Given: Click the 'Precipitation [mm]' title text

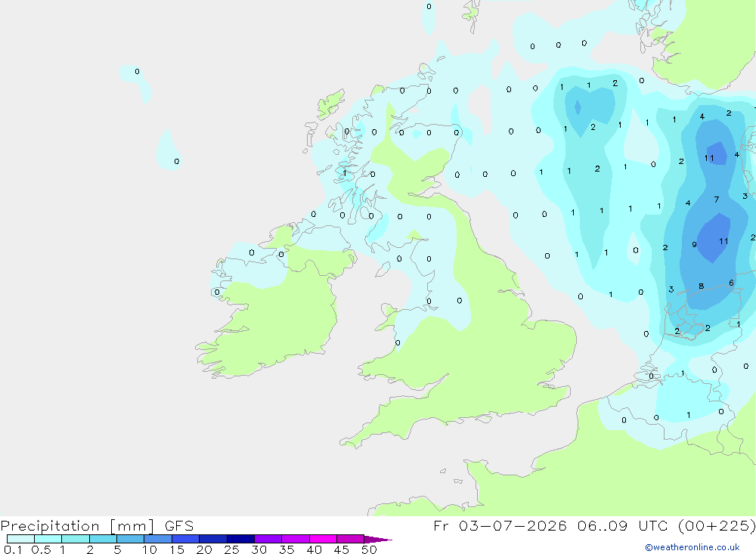Looking at the screenshot, I should pyautogui.click(x=77, y=526).
